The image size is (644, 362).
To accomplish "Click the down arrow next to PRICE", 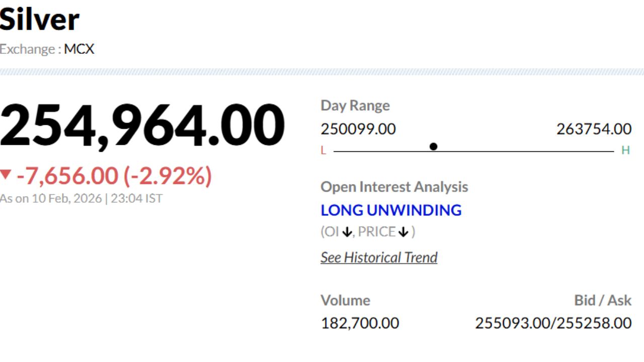I will (404, 232).
